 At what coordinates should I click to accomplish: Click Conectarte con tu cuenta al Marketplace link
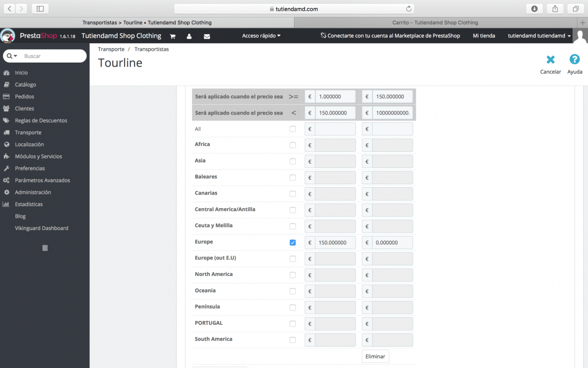[x=390, y=36]
